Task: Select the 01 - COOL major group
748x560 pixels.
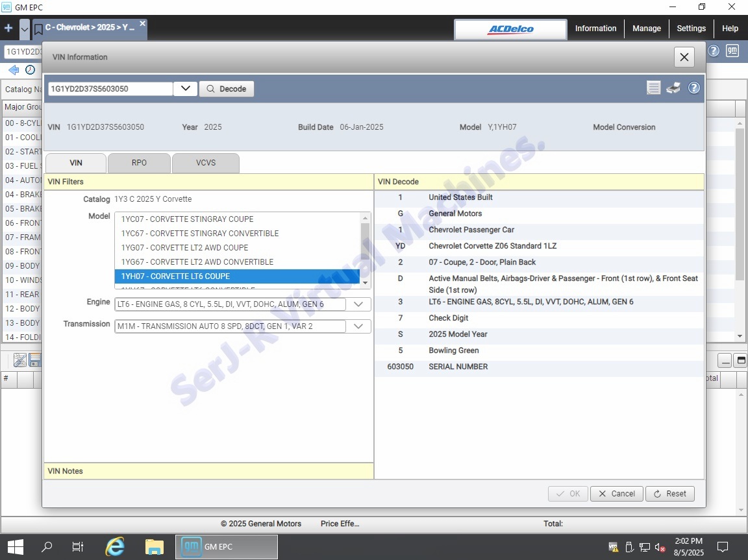Action: pyautogui.click(x=23, y=138)
